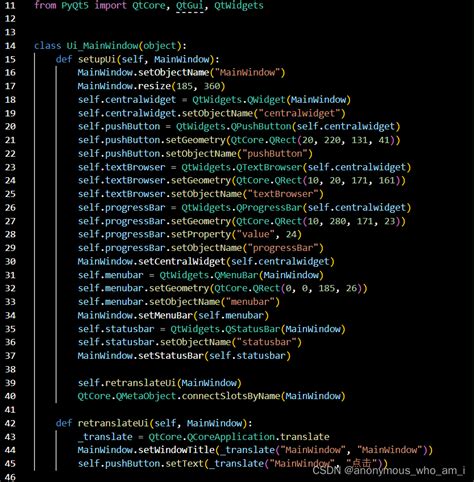The image size is (474, 482).
Task: Click the resize call on line 17
Action: 154,86
